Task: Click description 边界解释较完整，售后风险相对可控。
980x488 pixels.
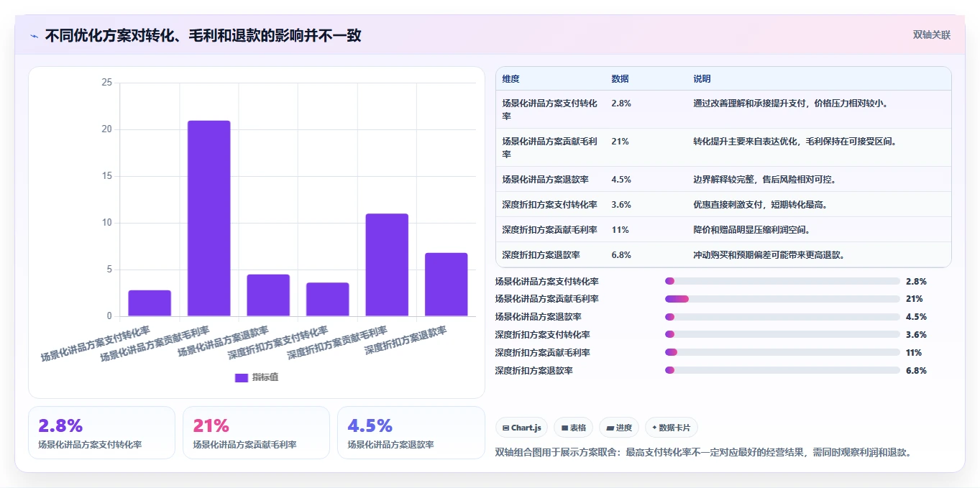Action: 766,179
